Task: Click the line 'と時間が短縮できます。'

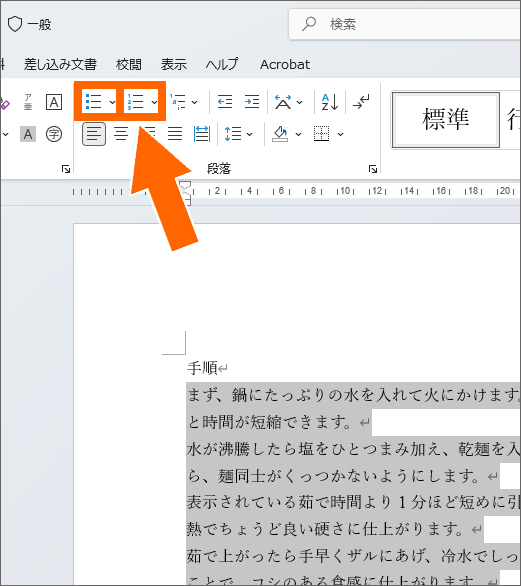Action: [269, 422]
